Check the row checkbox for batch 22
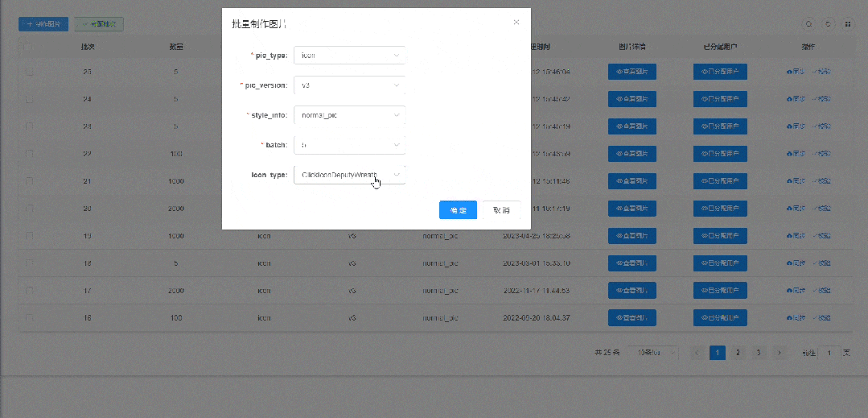This screenshot has width=868, height=418. [x=29, y=154]
